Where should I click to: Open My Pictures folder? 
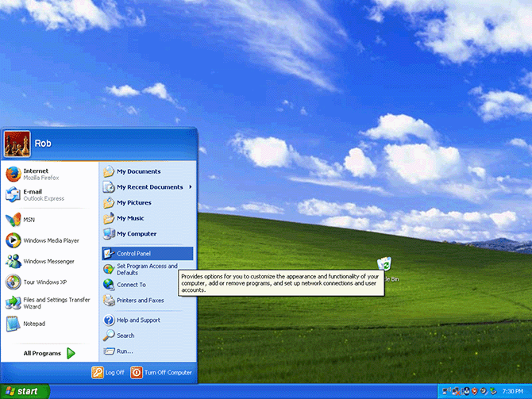(x=147, y=203)
